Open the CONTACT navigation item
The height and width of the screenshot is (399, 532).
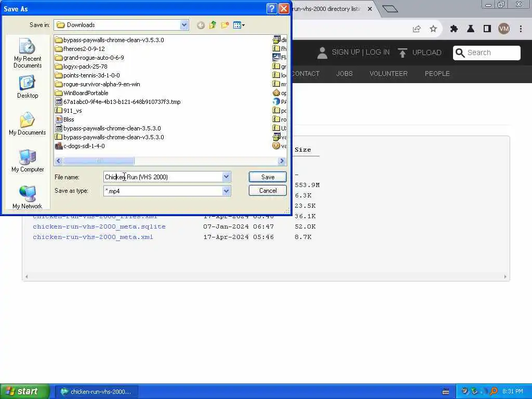click(305, 74)
